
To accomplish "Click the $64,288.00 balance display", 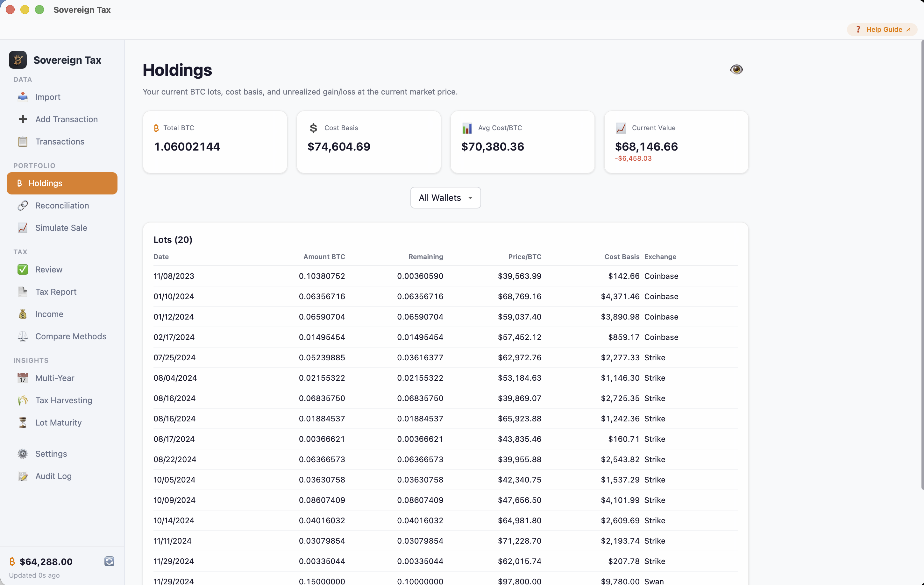I will tap(46, 561).
